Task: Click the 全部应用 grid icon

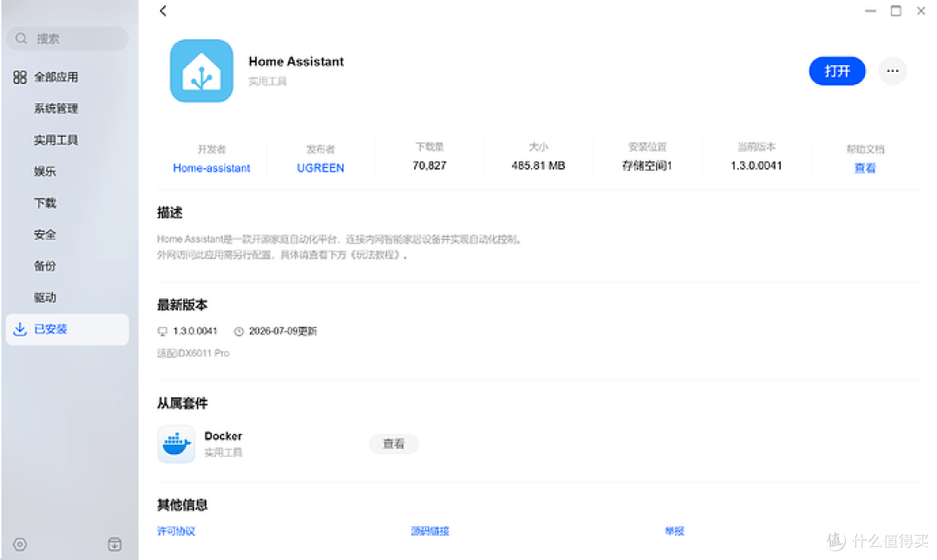Action: (x=20, y=77)
